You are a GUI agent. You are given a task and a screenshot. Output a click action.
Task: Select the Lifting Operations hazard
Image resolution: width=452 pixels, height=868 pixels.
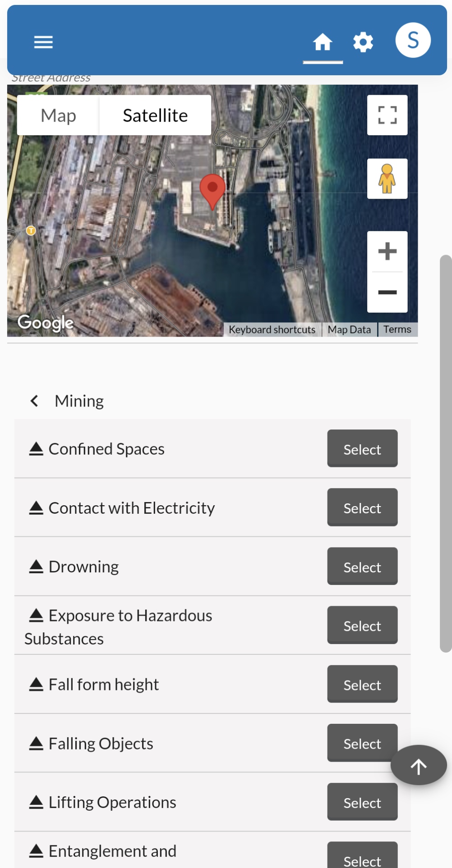(x=362, y=802)
